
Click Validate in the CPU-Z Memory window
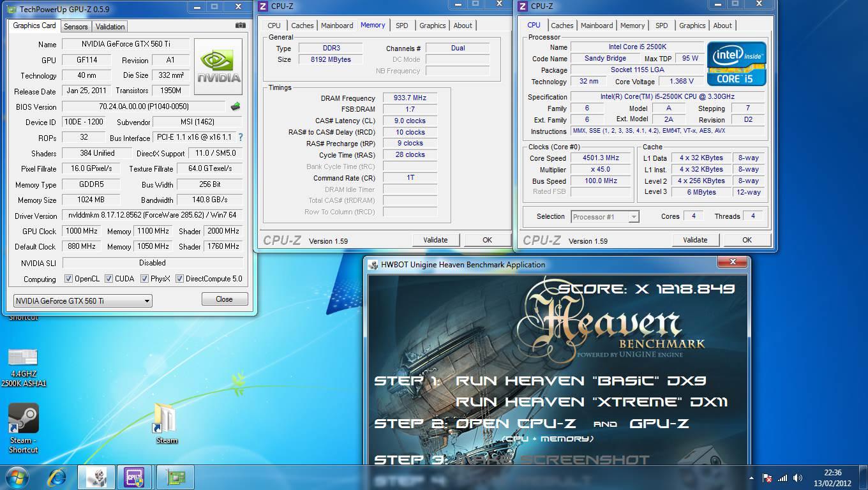pos(435,240)
